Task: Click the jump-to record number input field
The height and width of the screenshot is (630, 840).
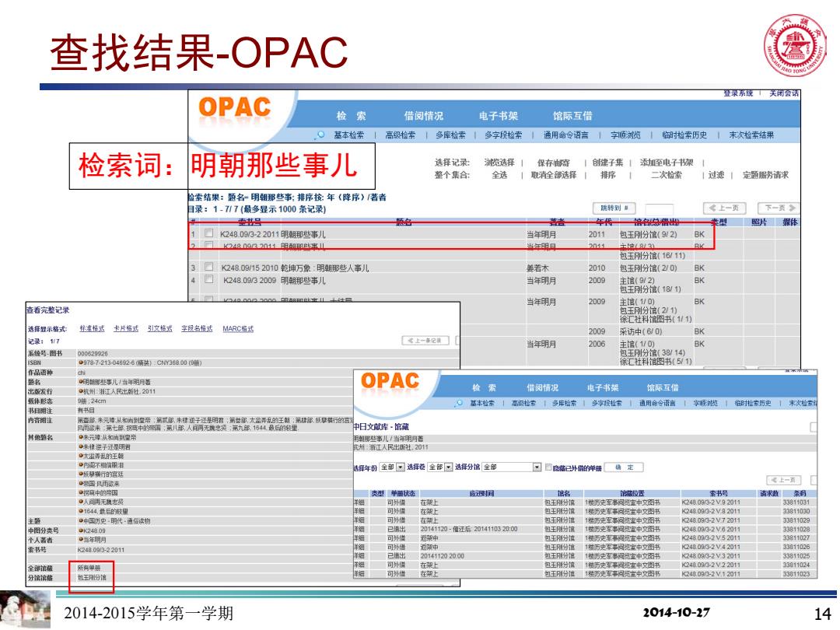Action: tap(660, 208)
